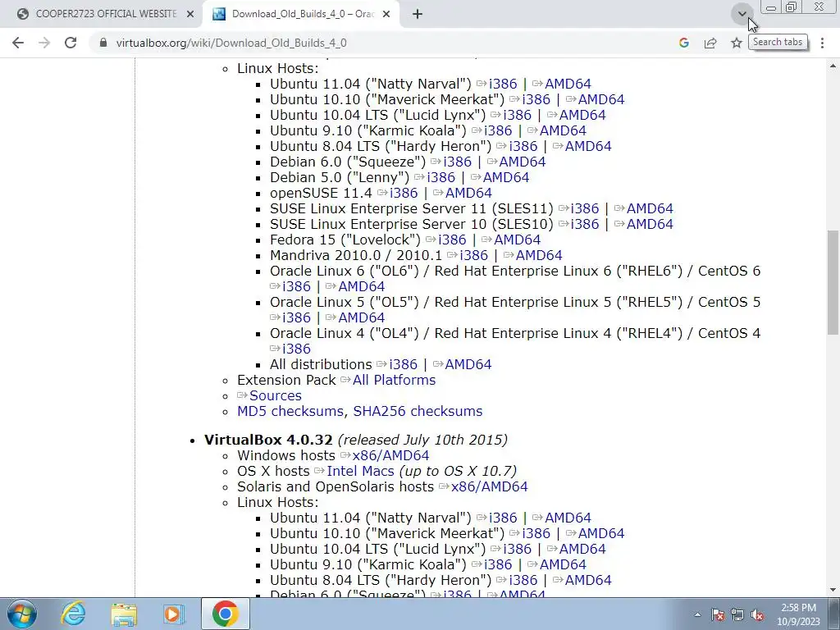Click AMD64 link for SLES10
This screenshot has height=630, width=840.
pos(650,225)
